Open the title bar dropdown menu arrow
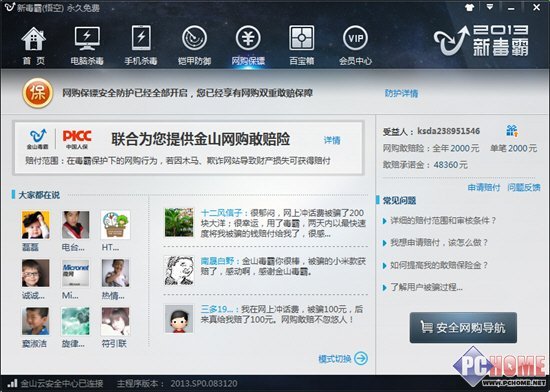The width and height of the screenshot is (550, 392). [490, 7]
